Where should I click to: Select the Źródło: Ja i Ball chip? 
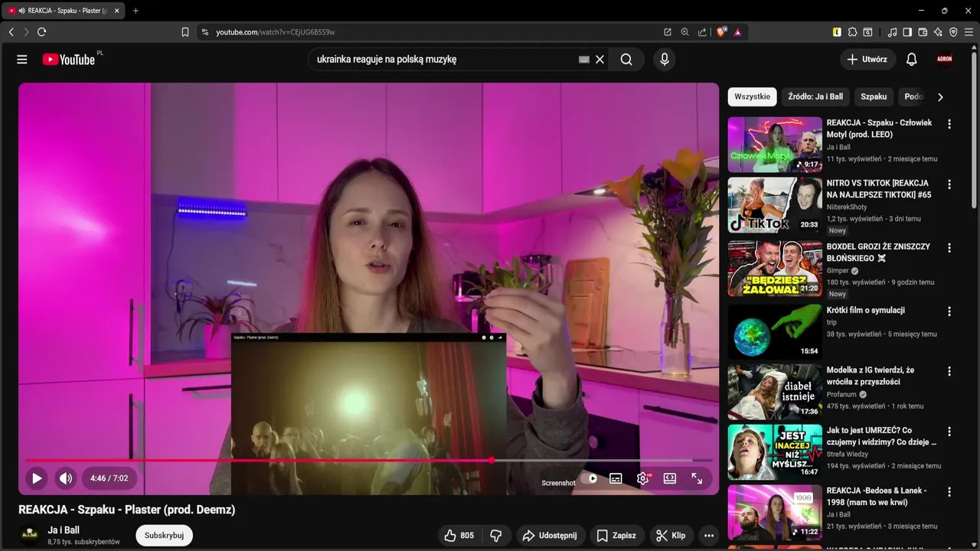815,96
